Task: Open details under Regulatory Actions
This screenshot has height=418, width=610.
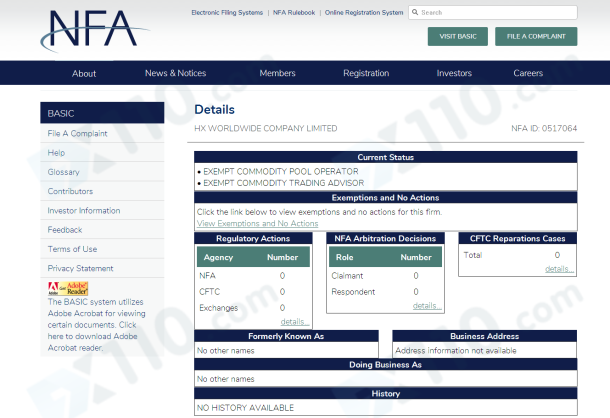Action: [295, 321]
